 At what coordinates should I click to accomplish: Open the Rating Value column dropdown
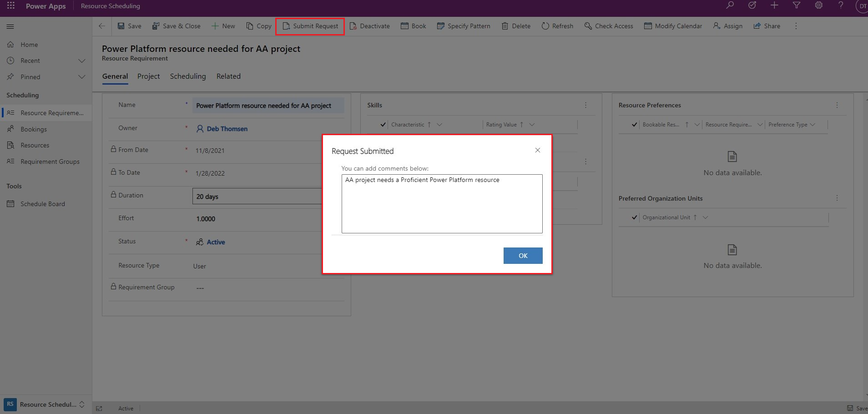532,125
